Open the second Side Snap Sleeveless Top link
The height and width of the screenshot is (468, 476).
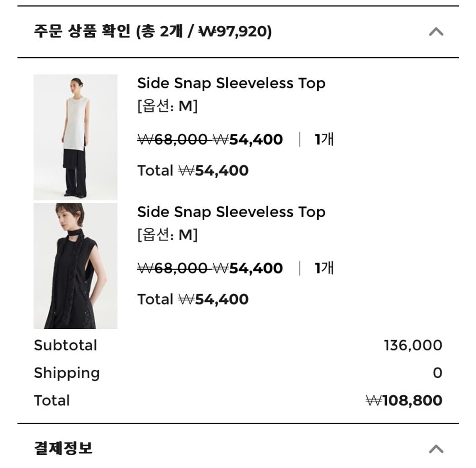coord(231,212)
